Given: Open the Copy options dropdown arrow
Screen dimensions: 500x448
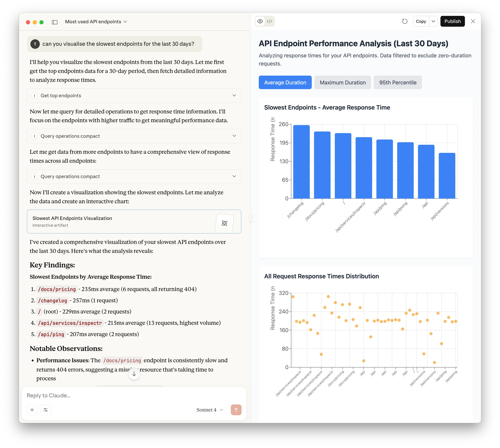Looking at the screenshot, I should (433, 21).
